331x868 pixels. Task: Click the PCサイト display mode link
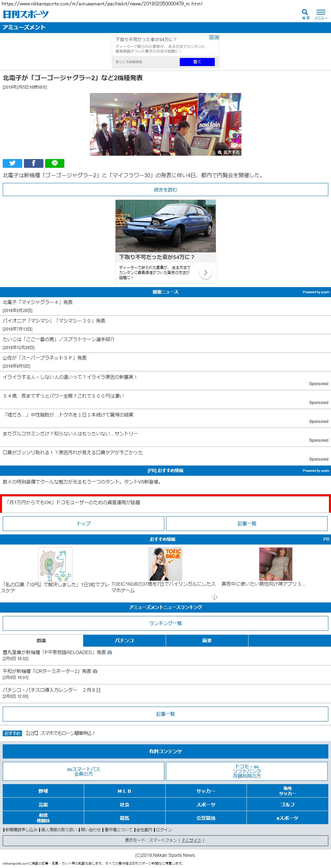192,840
